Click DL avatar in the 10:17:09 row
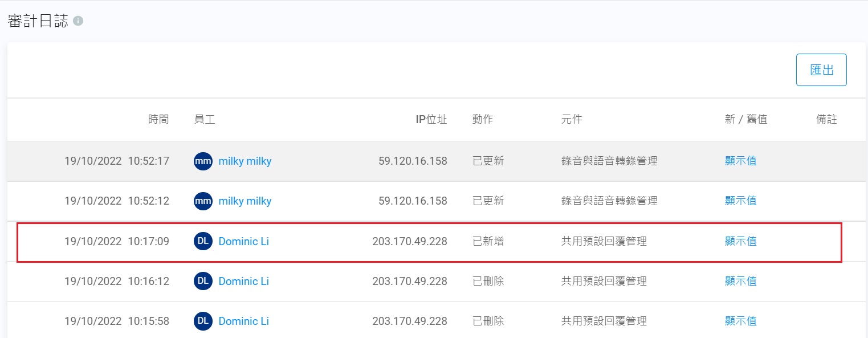 (x=203, y=241)
